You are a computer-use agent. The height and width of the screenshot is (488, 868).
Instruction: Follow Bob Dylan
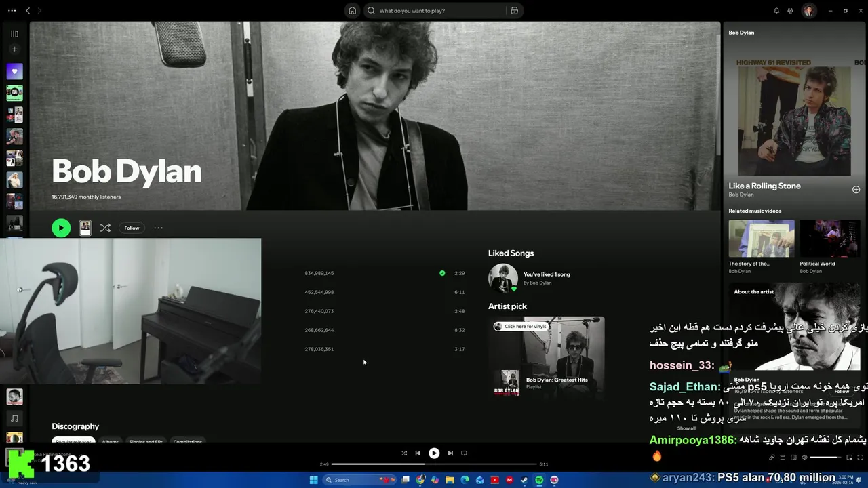132,228
